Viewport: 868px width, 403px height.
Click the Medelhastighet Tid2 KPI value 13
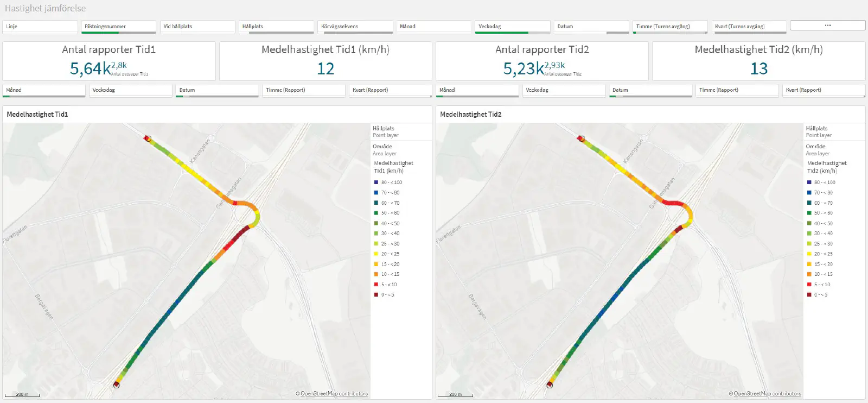(758, 69)
